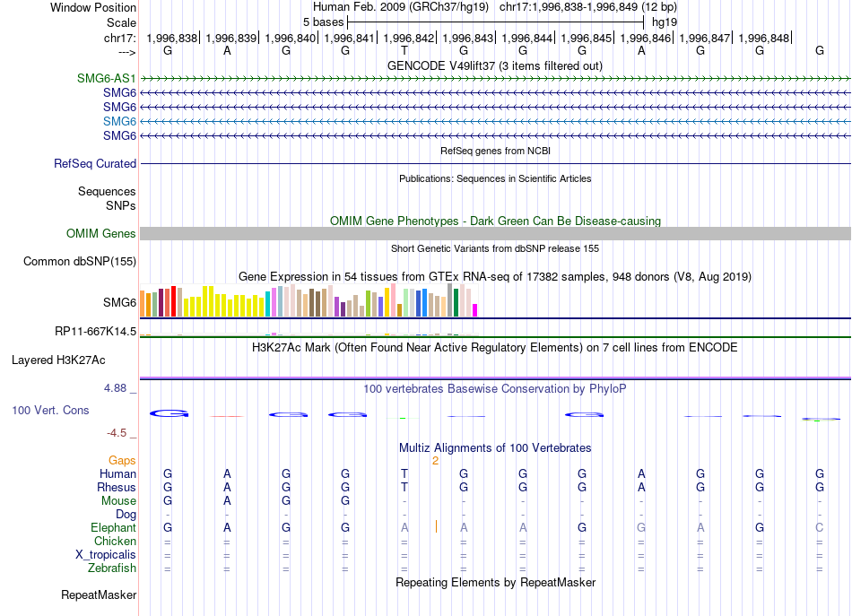
Task: Click the SMG6-AS1 track label
Action: click(x=107, y=78)
